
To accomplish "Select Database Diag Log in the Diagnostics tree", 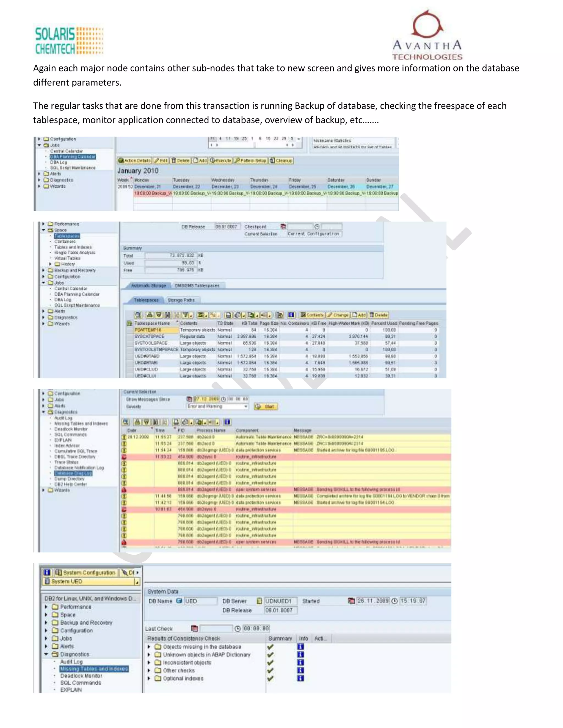I will pos(73,473).
